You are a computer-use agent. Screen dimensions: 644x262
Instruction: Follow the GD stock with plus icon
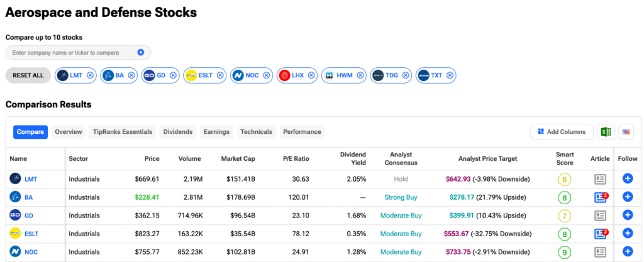click(x=627, y=216)
